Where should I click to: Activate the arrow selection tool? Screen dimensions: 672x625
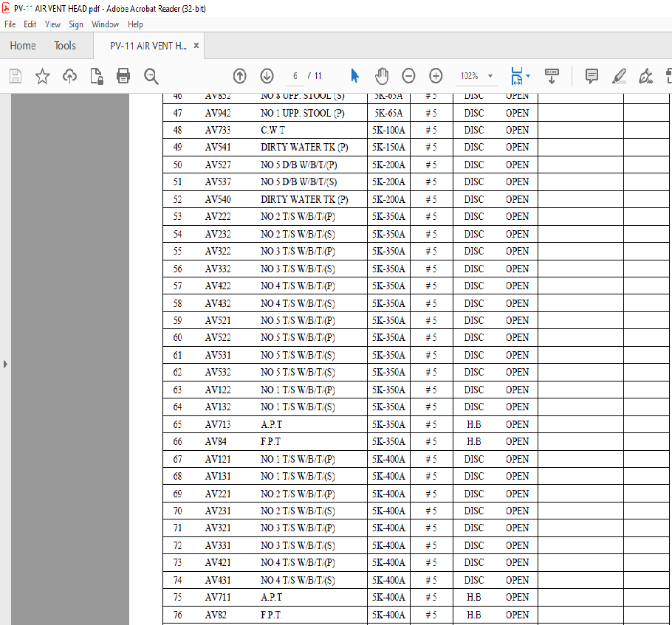pos(354,76)
